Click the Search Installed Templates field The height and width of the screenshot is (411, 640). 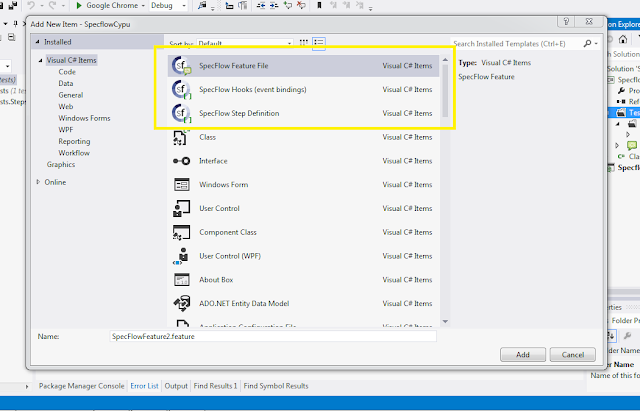click(516, 43)
